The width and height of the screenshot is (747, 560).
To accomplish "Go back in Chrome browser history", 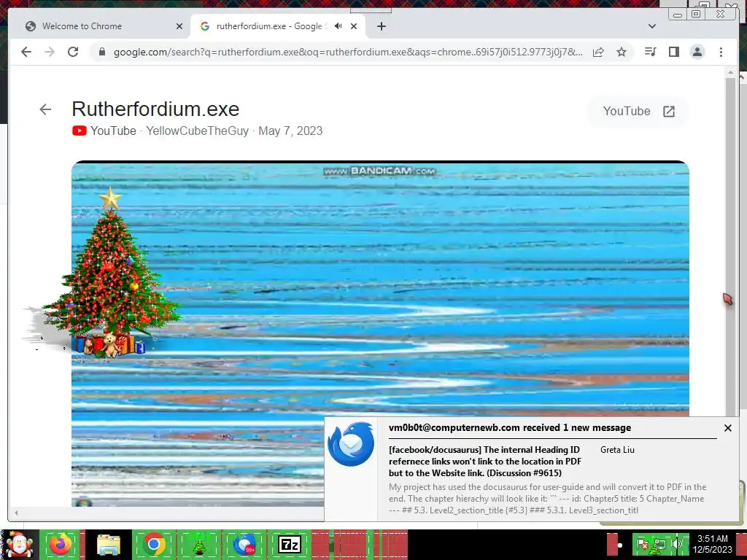I will (x=26, y=52).
